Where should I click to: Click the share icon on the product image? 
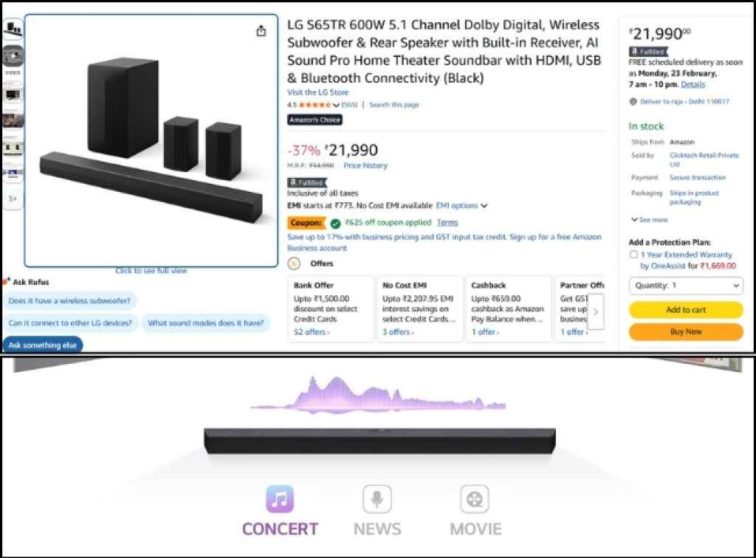coord(260,30)
